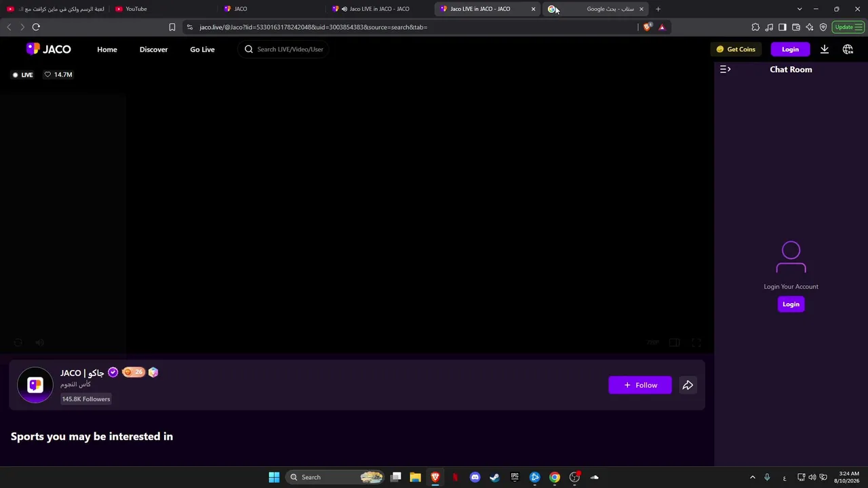This screenshot has height=488, width=868.
Task: Click the Sports you may be interested in heading
Action: 92,436
